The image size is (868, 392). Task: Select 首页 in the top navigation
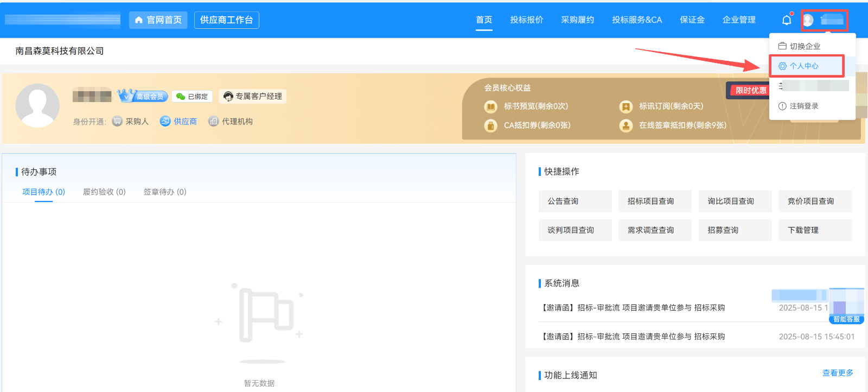coord(484,20)
